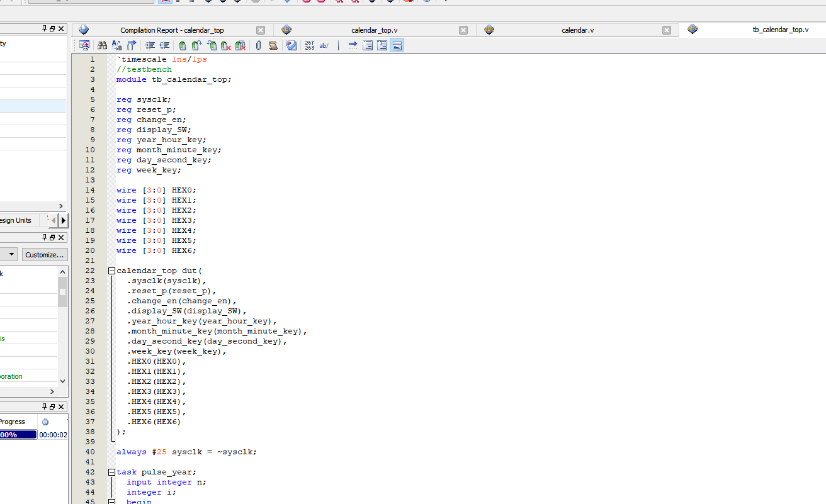Open the scroll-shaped insert template icon
Screen dimensions: 826x504
click(x=273, y=45)
